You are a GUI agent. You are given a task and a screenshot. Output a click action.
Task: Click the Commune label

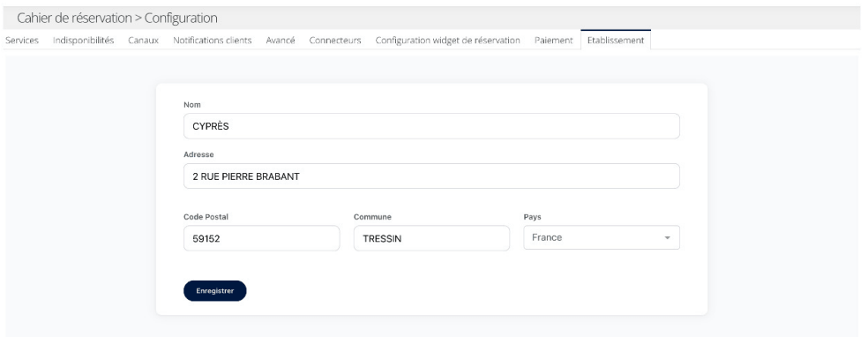coord(372,217)
